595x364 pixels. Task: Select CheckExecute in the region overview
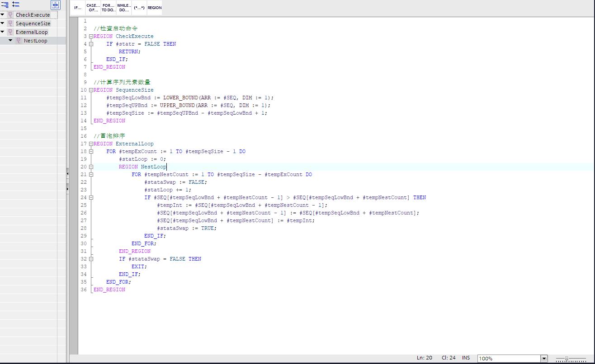(33, 15)
